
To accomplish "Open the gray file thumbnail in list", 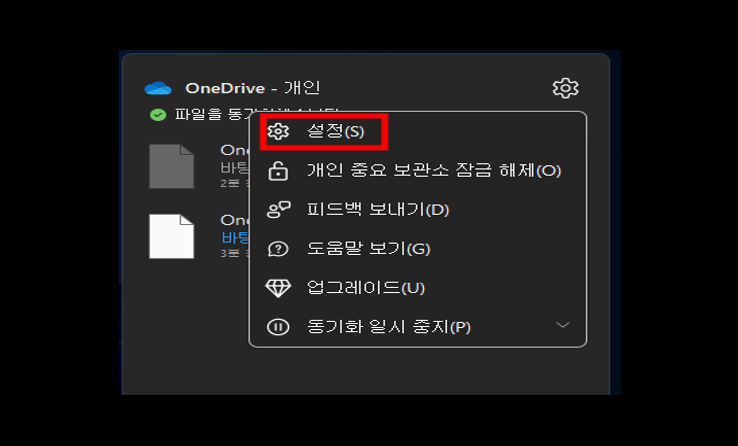I will coord(171,166).
